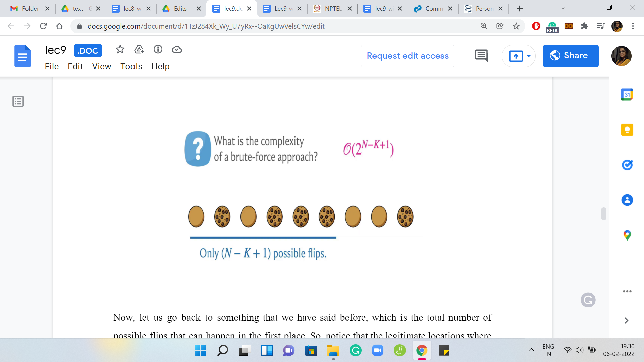Open Google Calendar side panel
Screen dimensions: 644x362
pyautogui.click(x=627, y=95)
